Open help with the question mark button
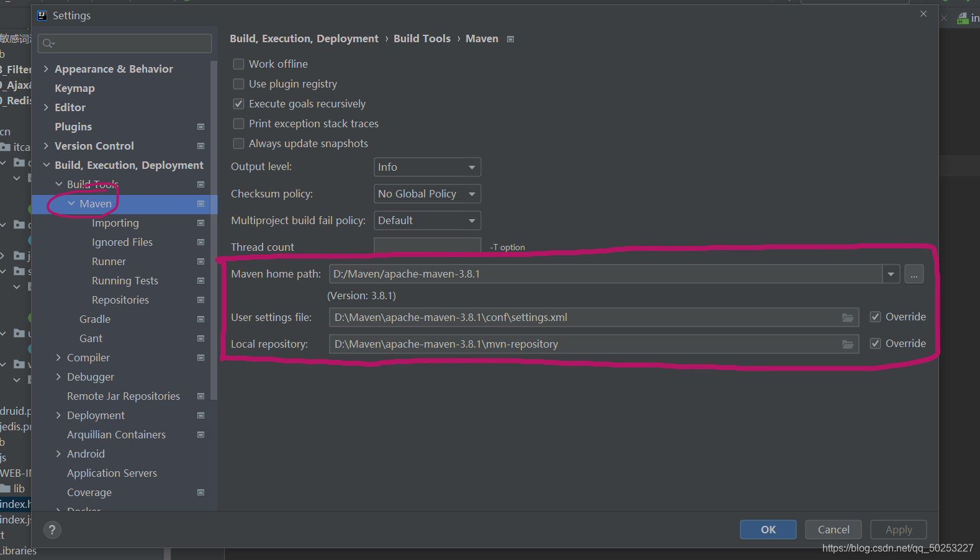 pos(52,530)
